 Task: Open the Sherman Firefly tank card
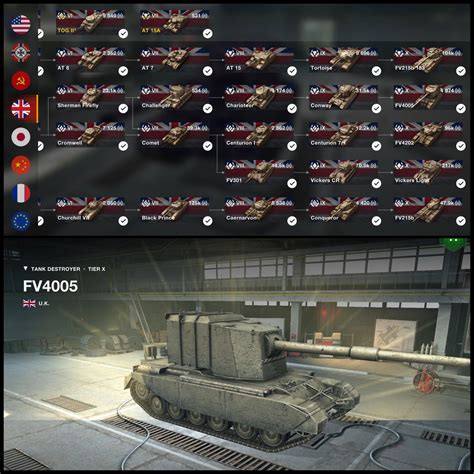point(90,98)
